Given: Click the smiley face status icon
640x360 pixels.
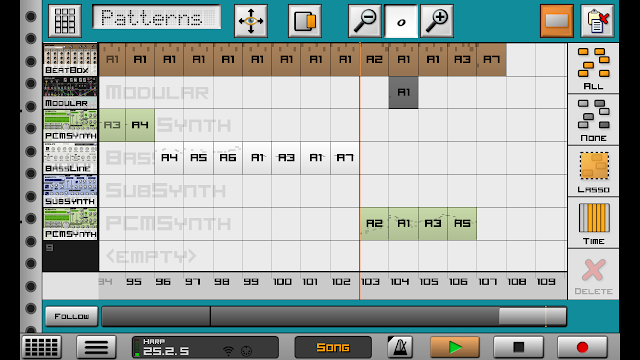Looking at the screenshot, I should click(247, 351).
